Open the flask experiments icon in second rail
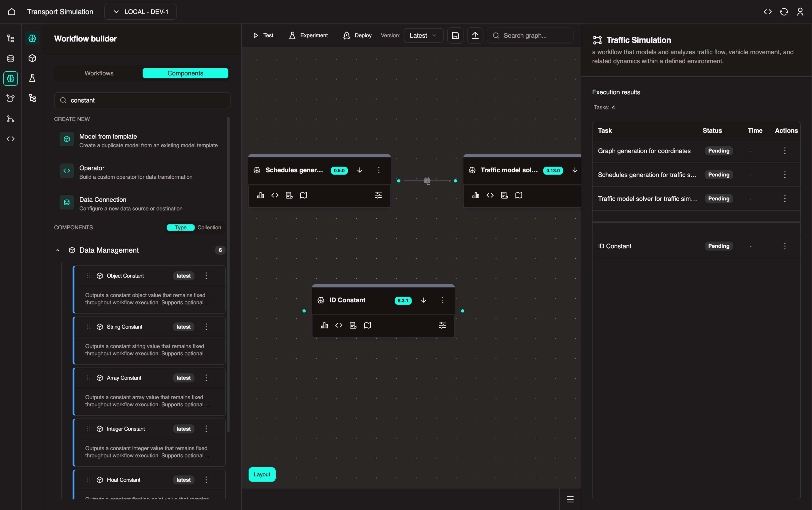 32,78
